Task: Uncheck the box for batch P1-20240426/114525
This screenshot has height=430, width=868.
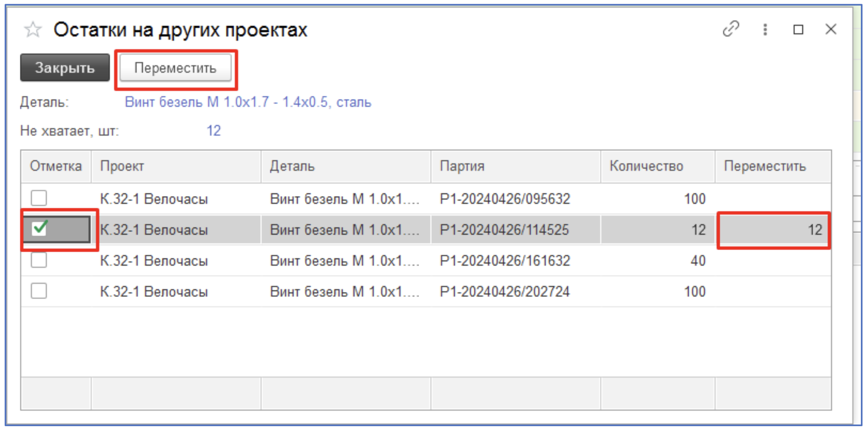Action: point(40,229)
